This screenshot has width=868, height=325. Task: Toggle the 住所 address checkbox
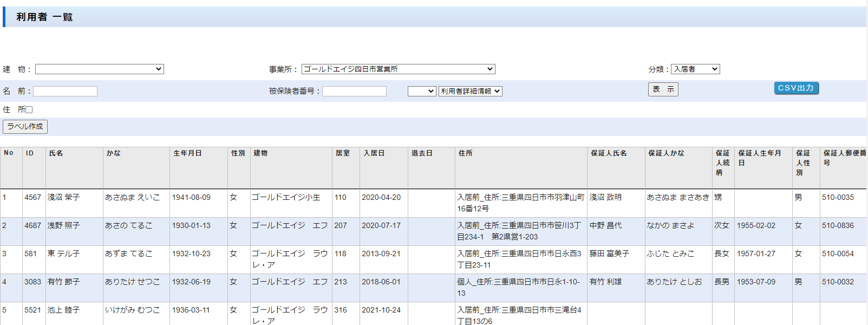(x=29, y=110)
